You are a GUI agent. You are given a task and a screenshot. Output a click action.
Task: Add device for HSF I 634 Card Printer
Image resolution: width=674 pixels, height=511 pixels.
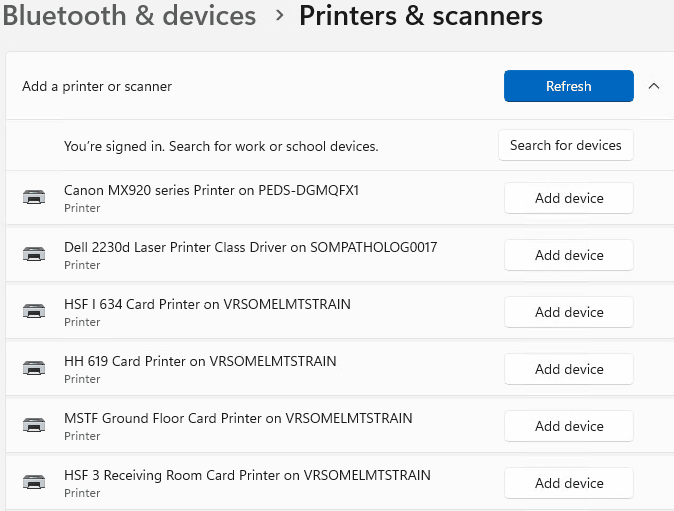[568, 312]
